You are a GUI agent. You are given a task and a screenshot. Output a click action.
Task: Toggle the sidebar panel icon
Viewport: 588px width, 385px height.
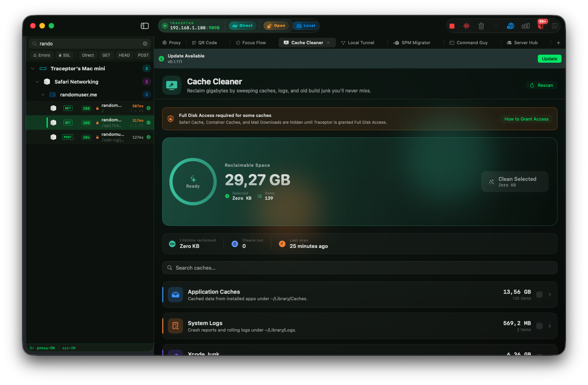pyautogui.click(x=145, y=26)
